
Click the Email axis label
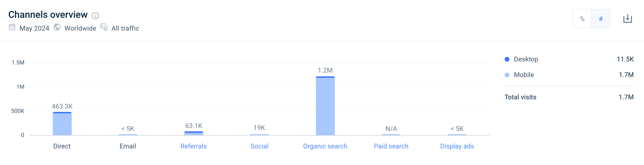tap(128, 146)
